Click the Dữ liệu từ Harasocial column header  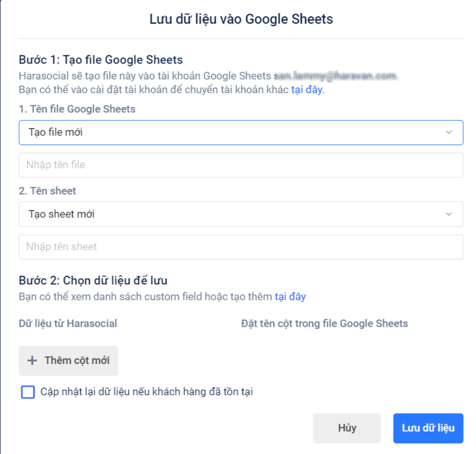pyautogui.click(x=68, y=324)
